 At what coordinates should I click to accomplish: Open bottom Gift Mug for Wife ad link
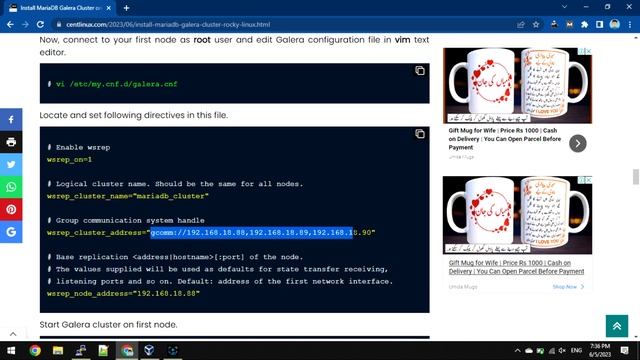pyautogui.click(x=516, y=267)
